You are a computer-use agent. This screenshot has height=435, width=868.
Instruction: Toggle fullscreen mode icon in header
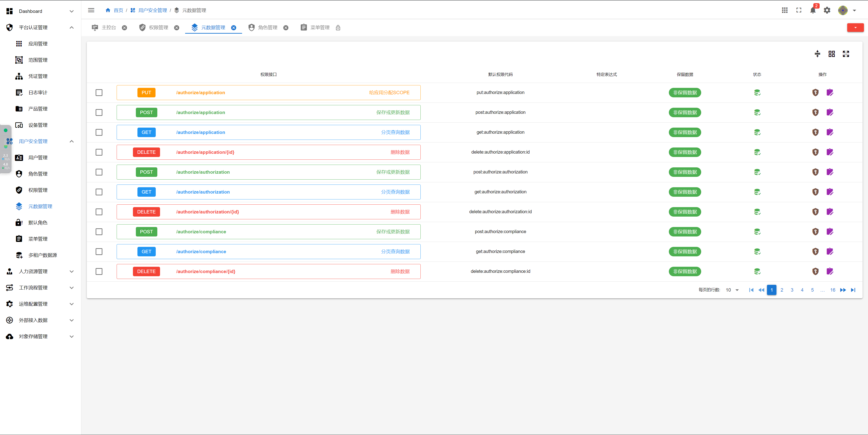tap(799, 10)
